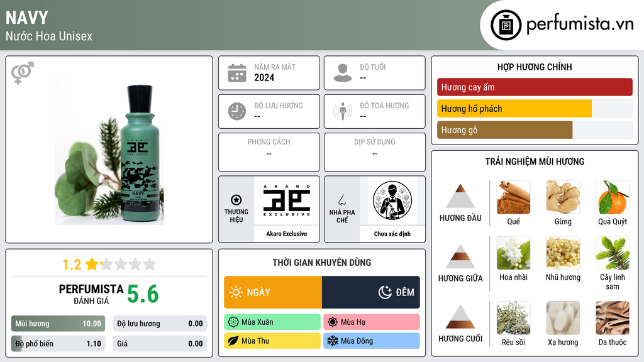Click the sun icon in Ngày bar

pyautogui.click(x=236, y=292)
